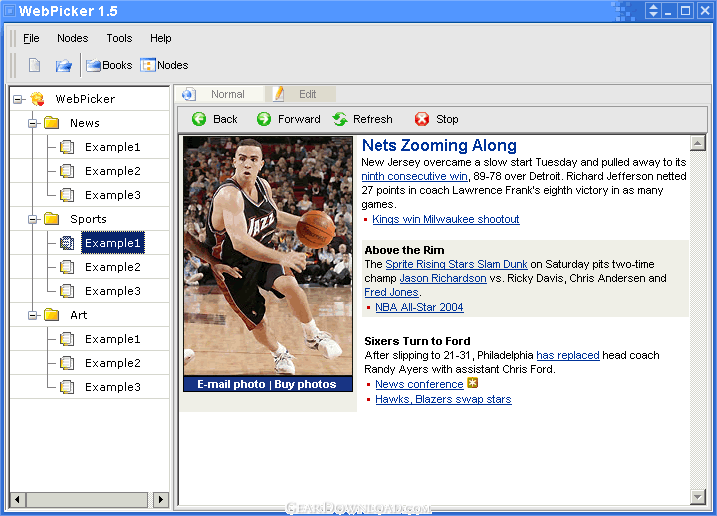
Task: Click the page scrollbar up arrow
Action: click(x=697, y=143)
